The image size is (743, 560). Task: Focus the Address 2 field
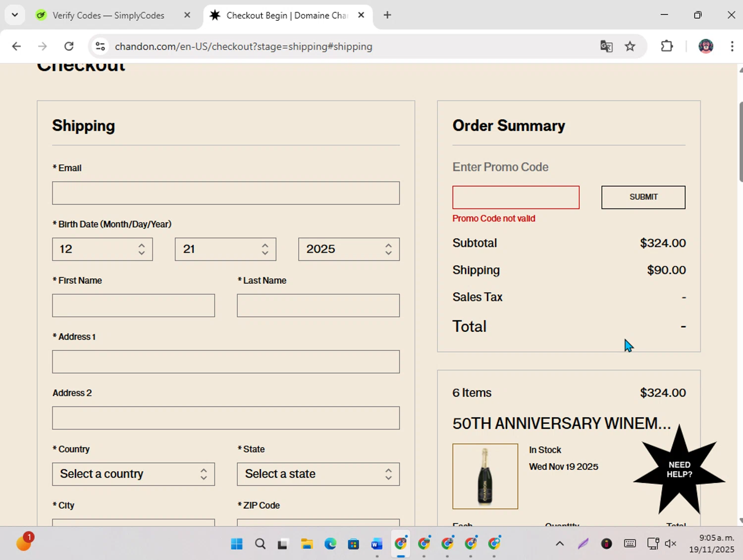coord(226,418)
